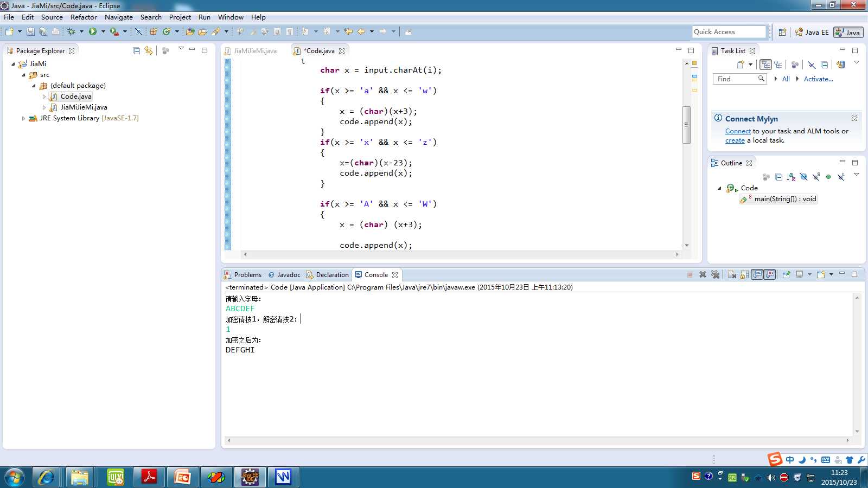Collapse the Code class in Outline
868x488 pixels.
(720, 188)
